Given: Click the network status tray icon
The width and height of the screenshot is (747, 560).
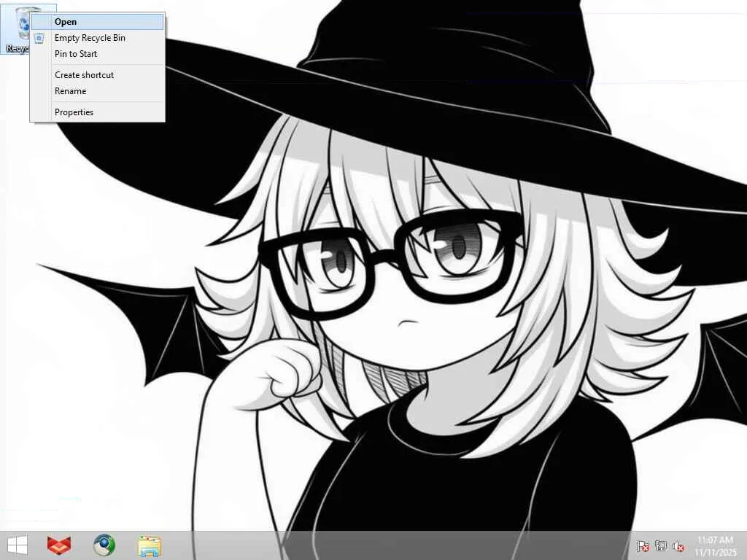Looking at the screenshot, I should point(661,546).
